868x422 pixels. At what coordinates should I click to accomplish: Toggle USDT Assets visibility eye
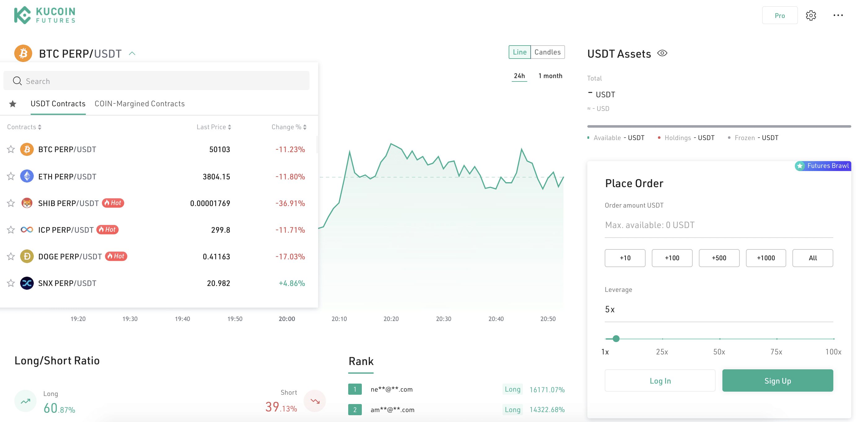(662, 53)
